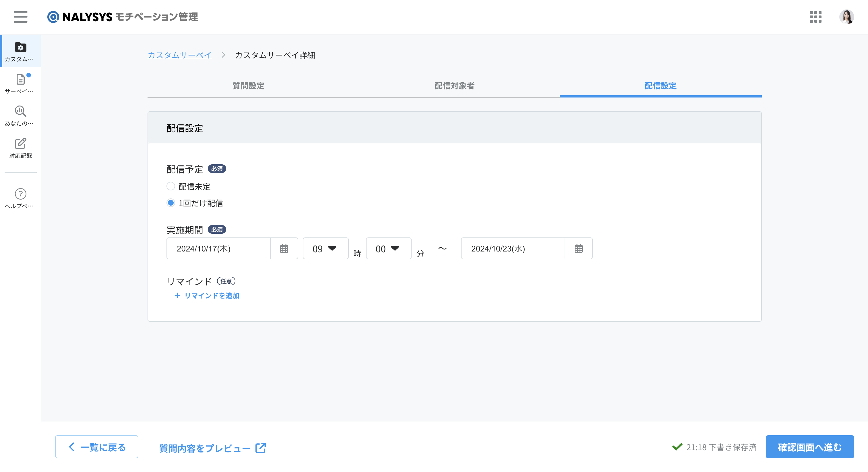Open the 対応記録 sidebar item

(x=21, y=148)
